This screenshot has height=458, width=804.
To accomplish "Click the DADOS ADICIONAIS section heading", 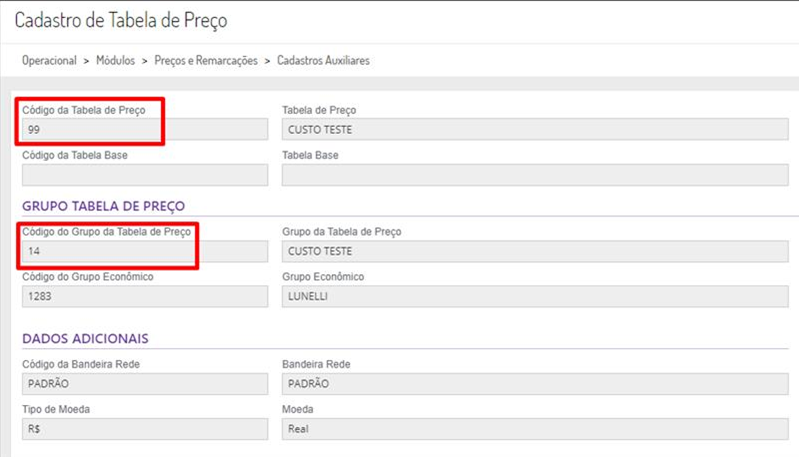I will [85, 339].
